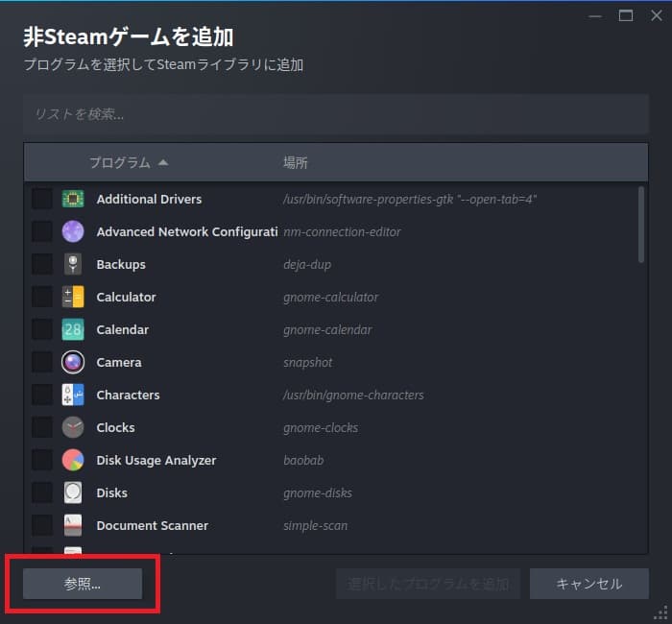Focus the リストを検索 search field
Image resolution: width=672 pixels, height=624 pixels.
point(336,114)
